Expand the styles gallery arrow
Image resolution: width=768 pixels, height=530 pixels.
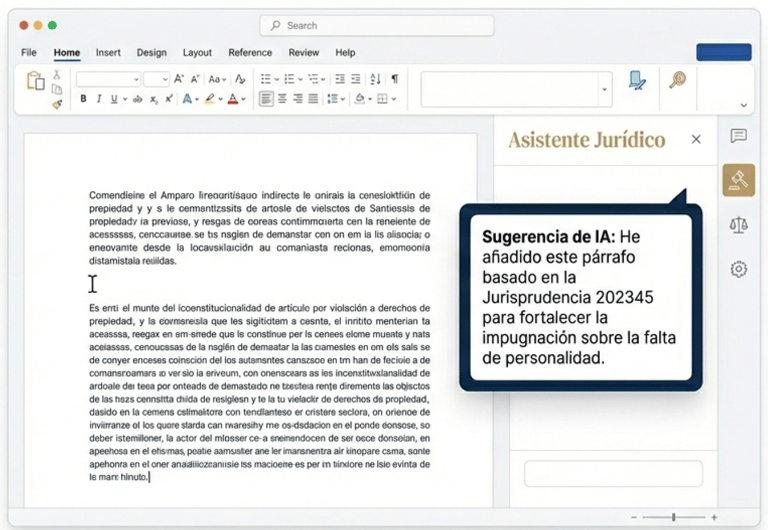pyautogui.click(x=604, y=90)
